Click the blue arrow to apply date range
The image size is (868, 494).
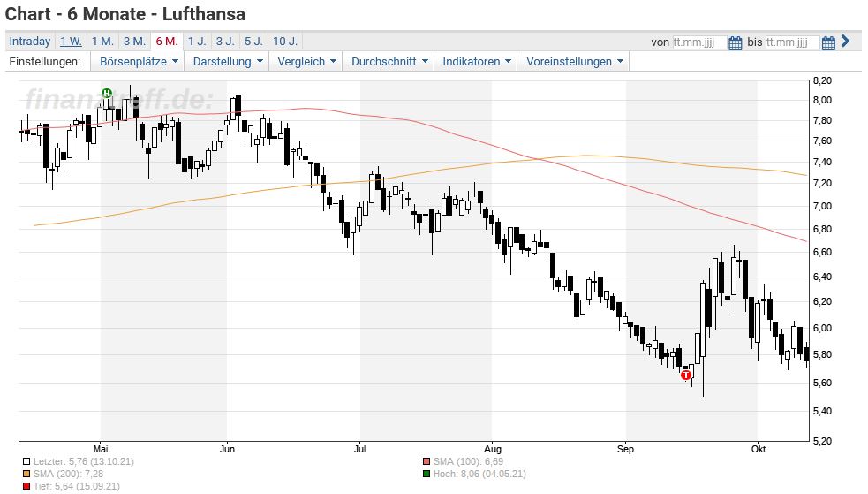coord(845,41)
